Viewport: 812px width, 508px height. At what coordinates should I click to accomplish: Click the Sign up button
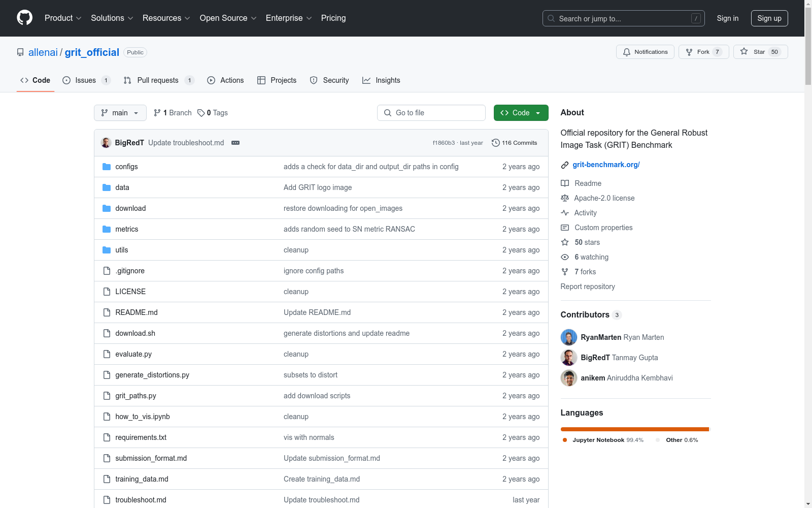[x=769, y=18]
